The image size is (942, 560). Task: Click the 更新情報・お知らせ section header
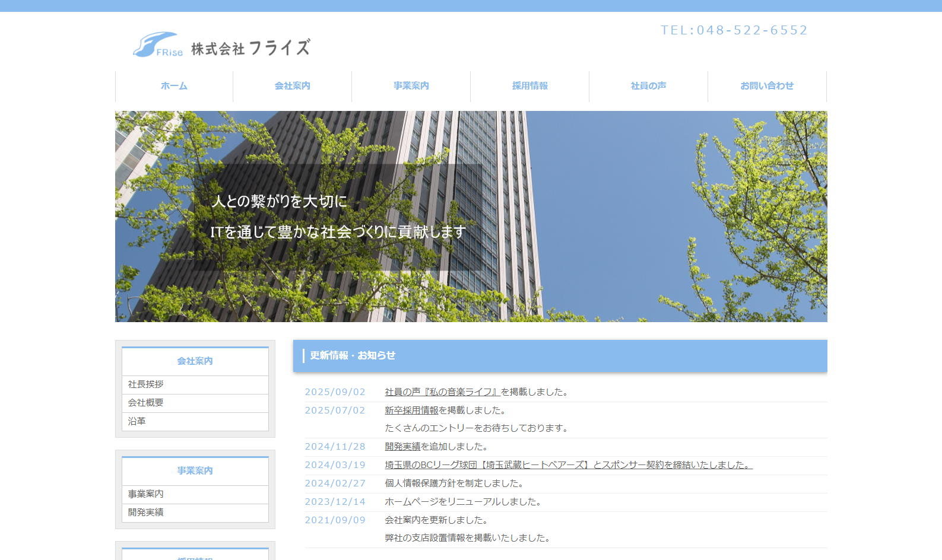point(353,355)
